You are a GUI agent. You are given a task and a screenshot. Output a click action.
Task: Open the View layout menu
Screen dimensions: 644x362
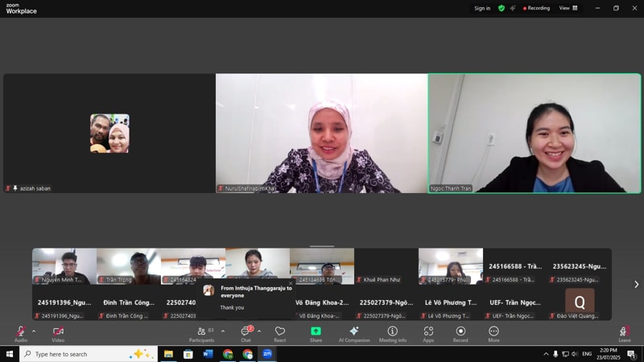click(568, 8)
